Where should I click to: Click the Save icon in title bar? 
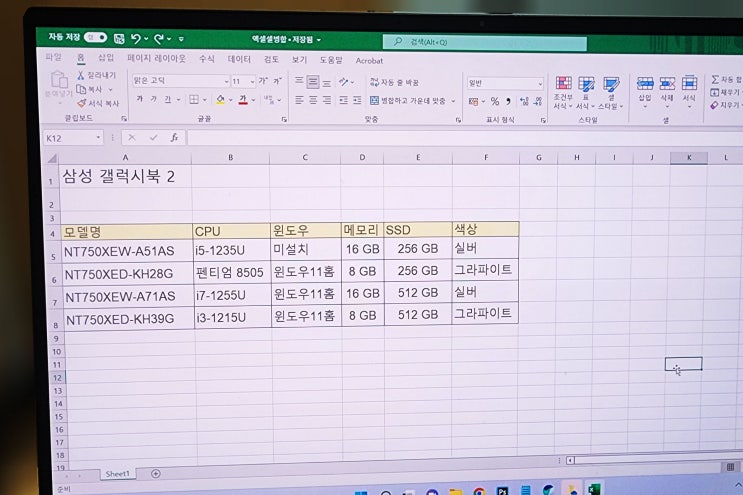coord(119,38)
